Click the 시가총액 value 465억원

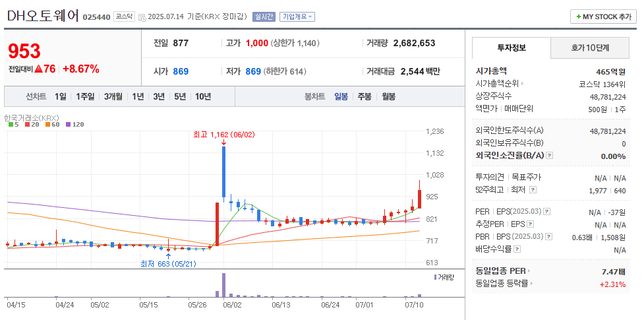coord(611,71)
